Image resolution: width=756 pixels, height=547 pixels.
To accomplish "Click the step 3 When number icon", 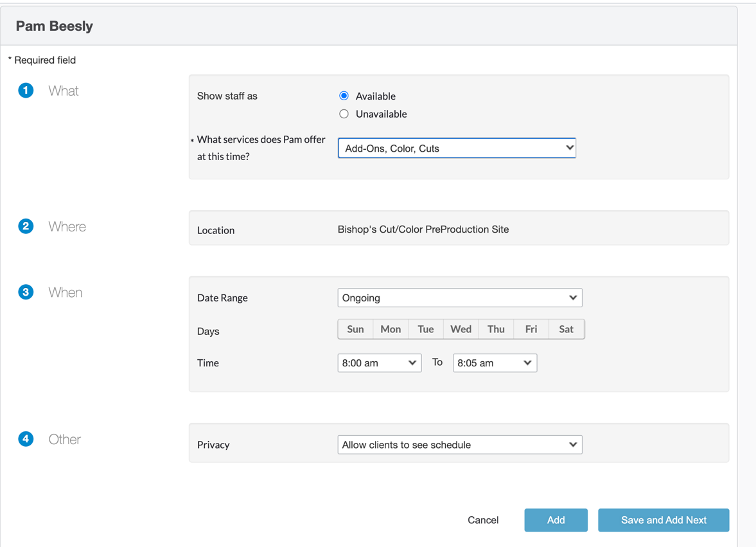I will click(x=26, y=292).
